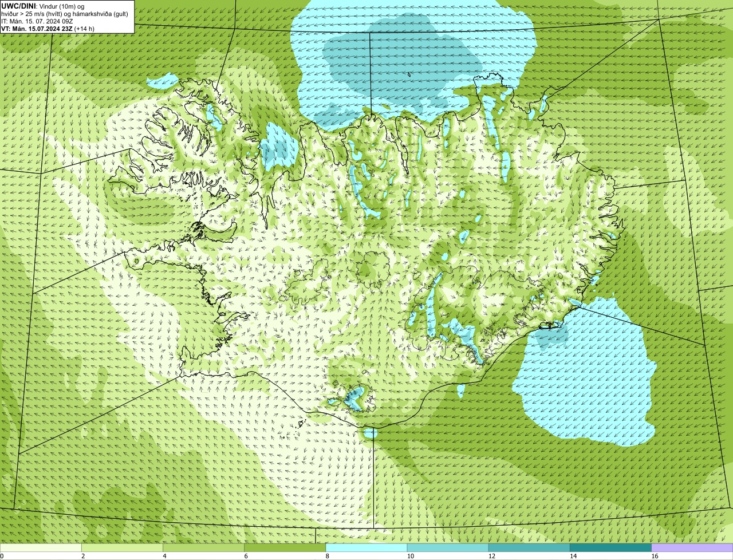Click the '10' label on the color scale
This screenshot has width=733, height=560.
[x=410, y=556]
